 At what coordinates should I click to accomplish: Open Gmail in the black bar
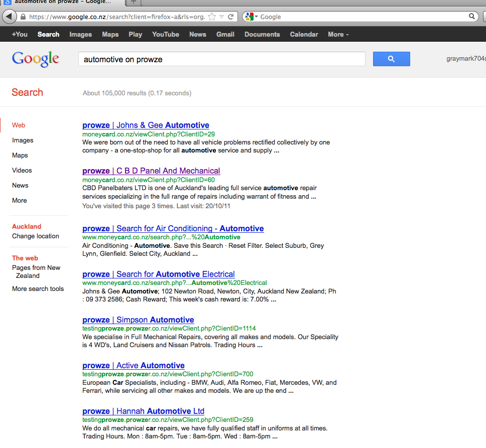[x=225, y=35]
